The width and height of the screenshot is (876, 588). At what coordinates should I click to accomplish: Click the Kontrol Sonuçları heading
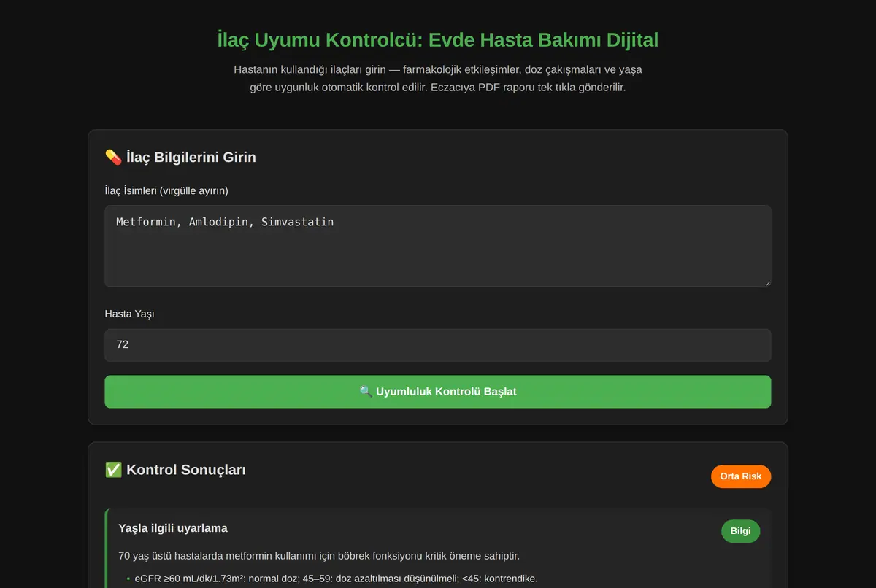coord(175,470)
